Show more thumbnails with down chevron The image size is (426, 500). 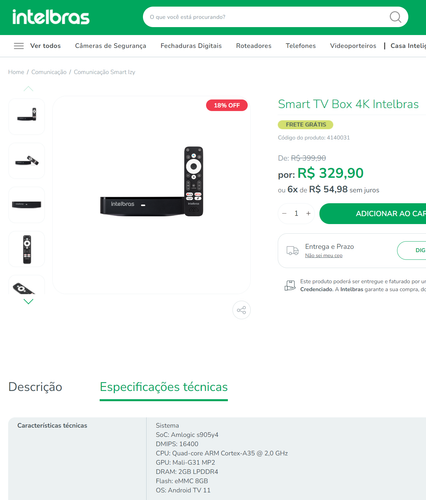tap(29, 301)
